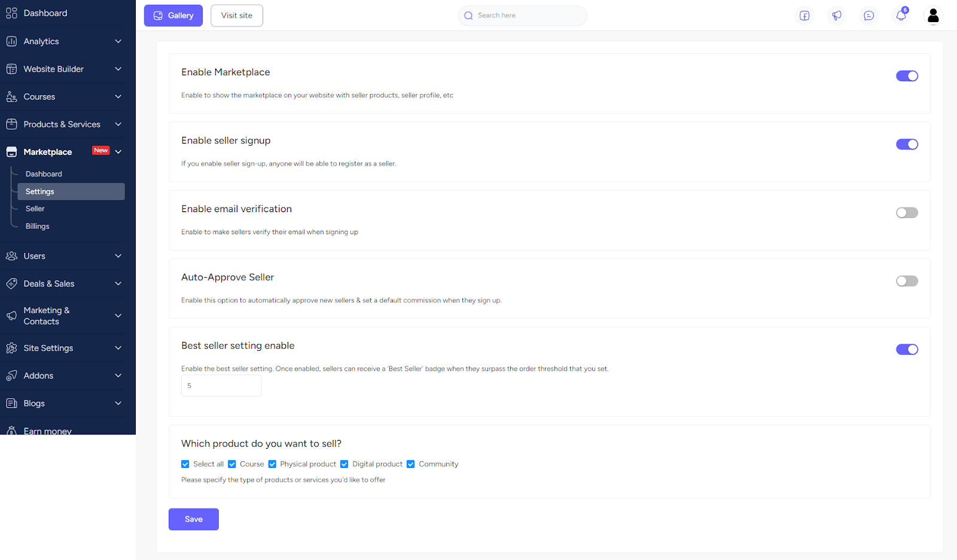Viewport: 957px width, 560px height.
Task: Click the Dashboard grid icon in sidebar
Action: (x=11, y=13)
